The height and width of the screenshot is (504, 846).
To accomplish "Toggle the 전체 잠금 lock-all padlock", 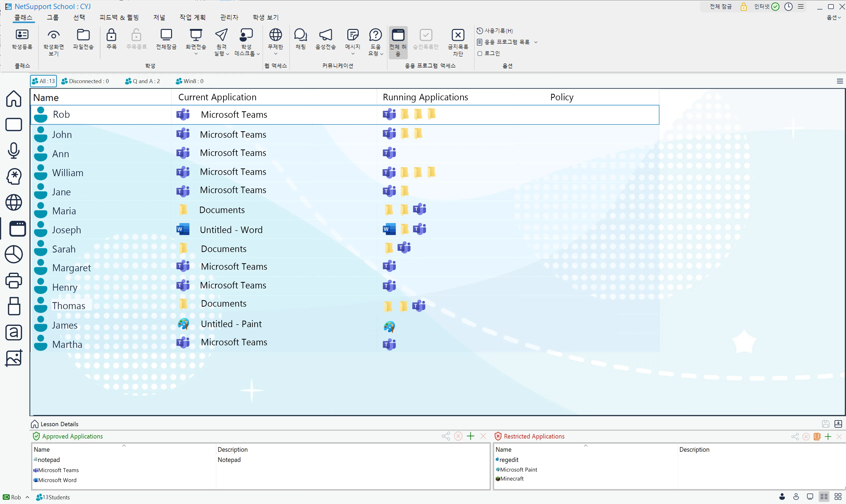I will (x=743, y=6).
